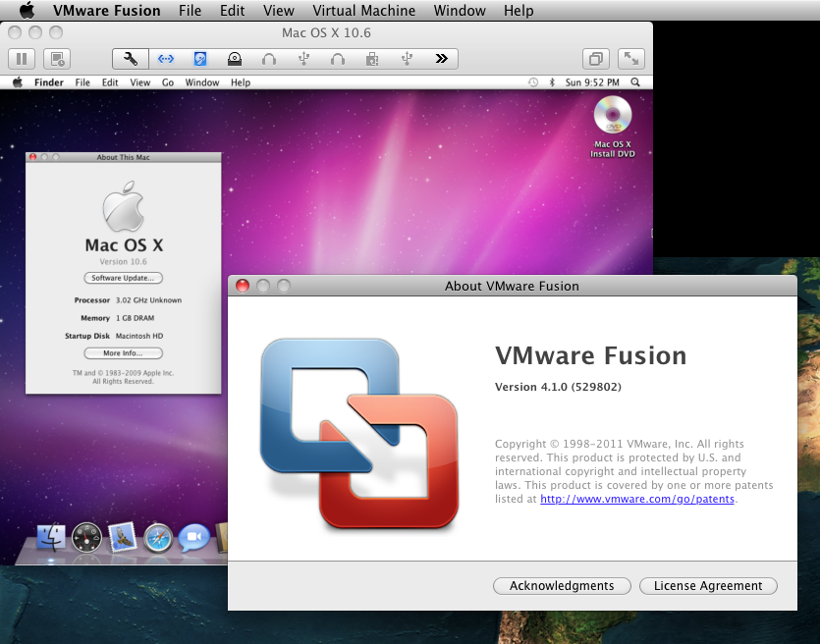Open the Virtual Machine menu

tap(363, 11)
